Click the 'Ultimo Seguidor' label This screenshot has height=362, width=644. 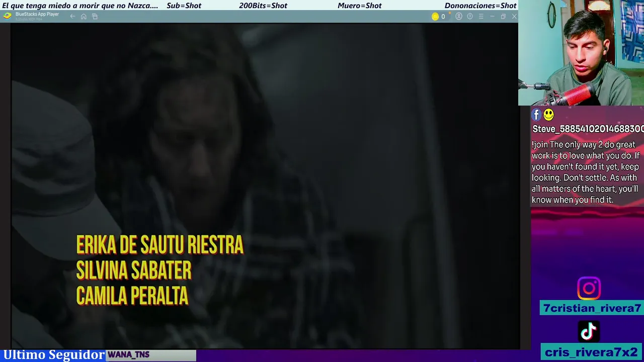point(54,355)
